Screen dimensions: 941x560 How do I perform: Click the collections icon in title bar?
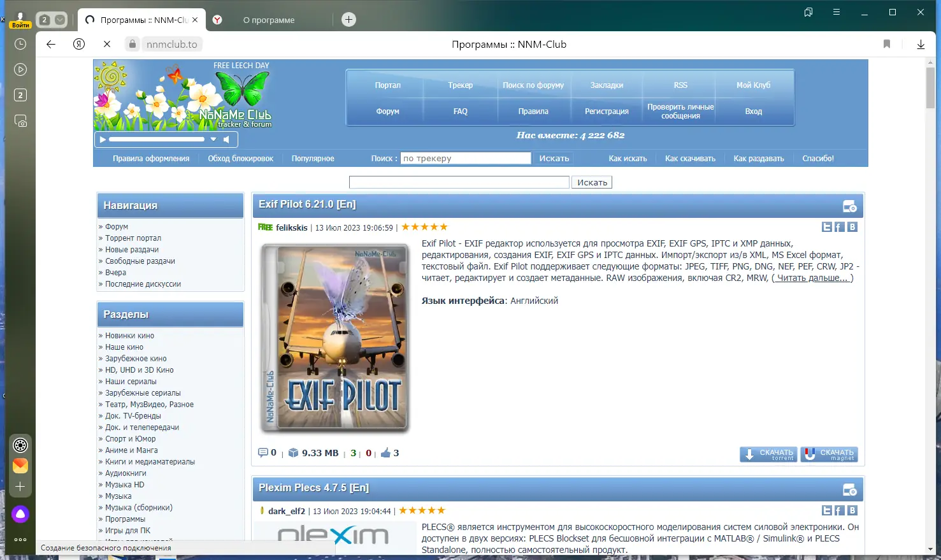(808, 12)
